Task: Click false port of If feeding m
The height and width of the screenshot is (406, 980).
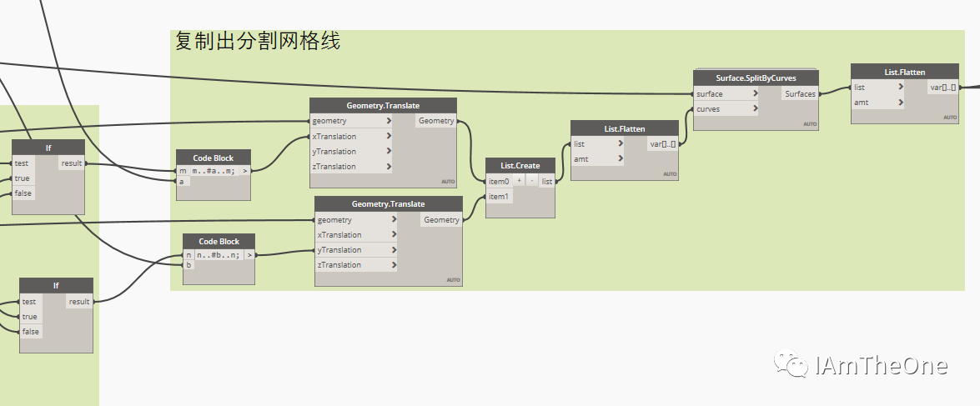Action: pos(23,193)
